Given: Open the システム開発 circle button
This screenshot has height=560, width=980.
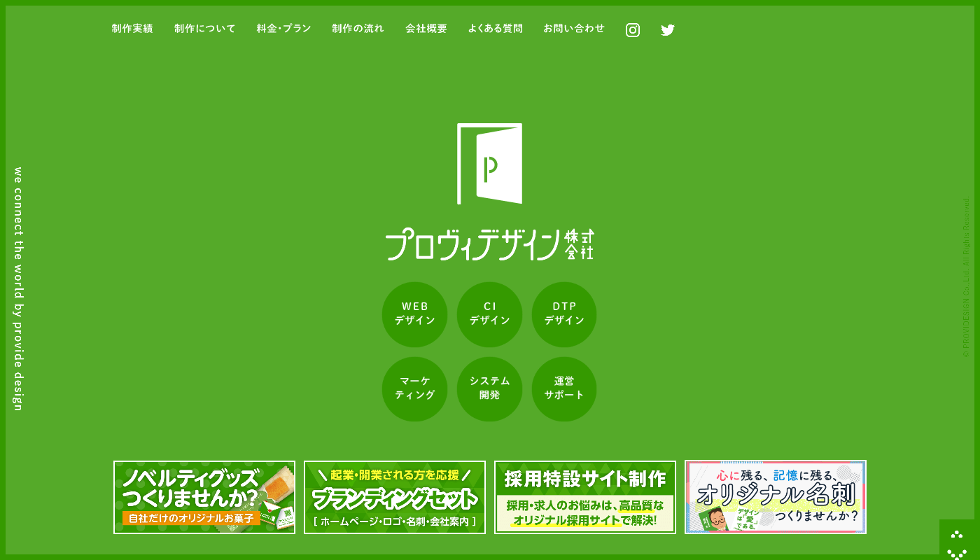Looking at the screenshot, I should tap(489, 389).
